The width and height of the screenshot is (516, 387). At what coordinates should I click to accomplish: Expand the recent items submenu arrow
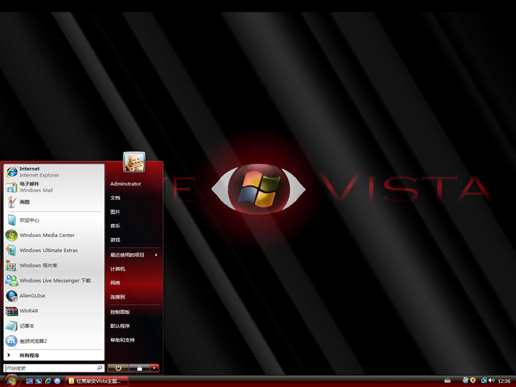coord(156,255)
